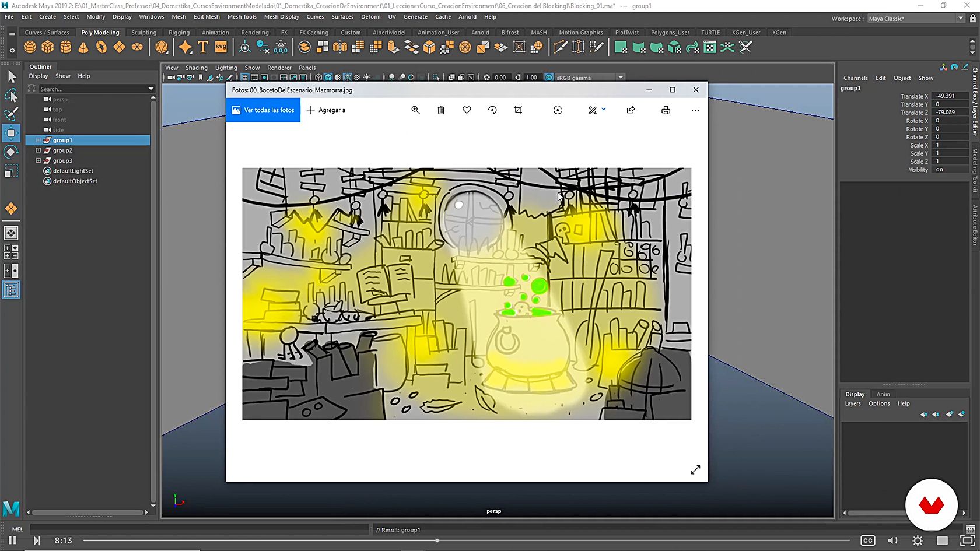Click the text tool shelf icon

[x=202, y=47]
